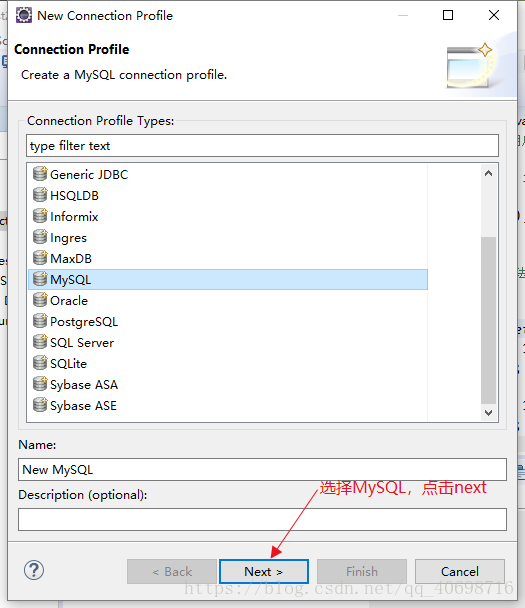
Task: Select PostgreSQL profile type
Action: [84, 322]
